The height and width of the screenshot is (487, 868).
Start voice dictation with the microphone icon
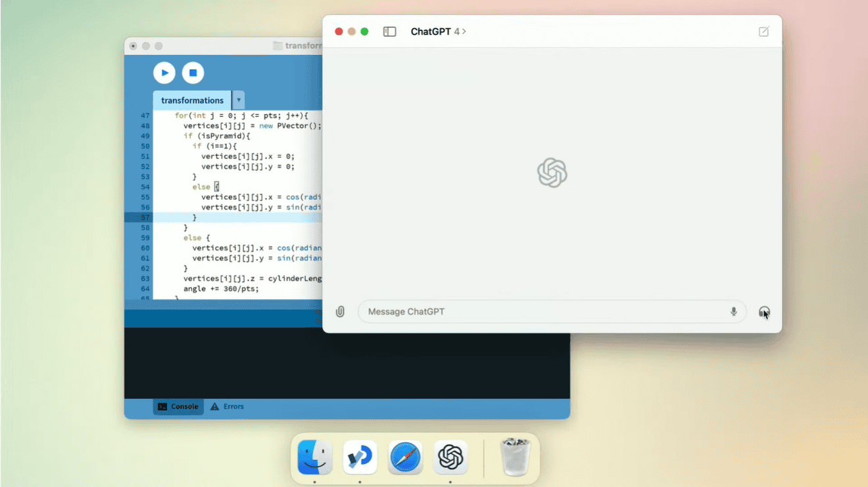coord(733,311)
